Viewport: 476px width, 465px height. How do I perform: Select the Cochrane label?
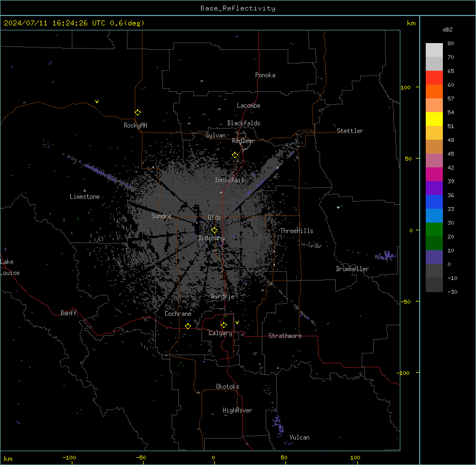[178, 314]
